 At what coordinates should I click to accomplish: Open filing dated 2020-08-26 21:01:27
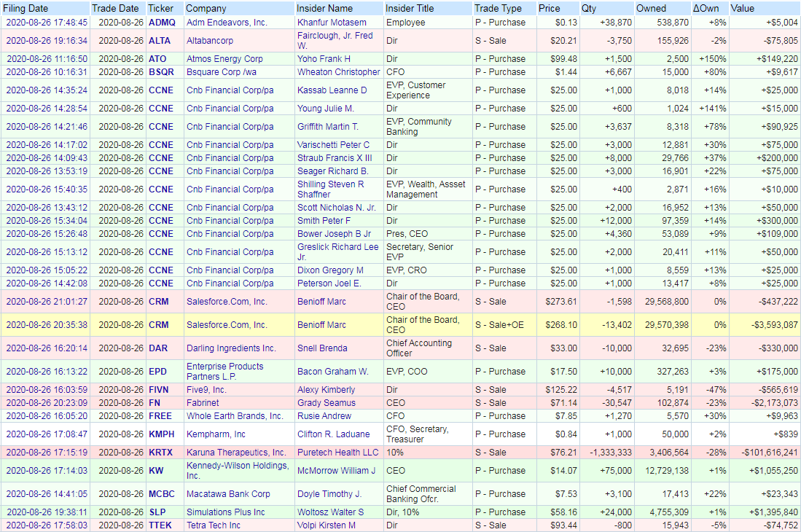click(47, 302)
